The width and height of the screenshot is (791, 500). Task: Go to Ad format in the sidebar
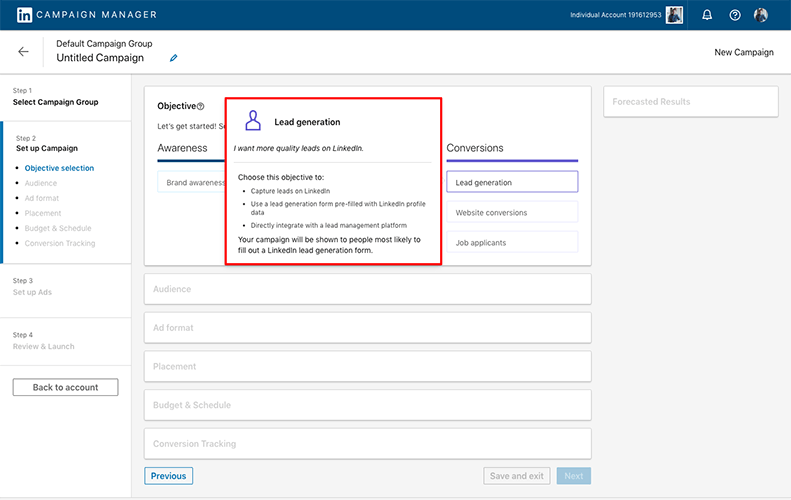[42, 198]
